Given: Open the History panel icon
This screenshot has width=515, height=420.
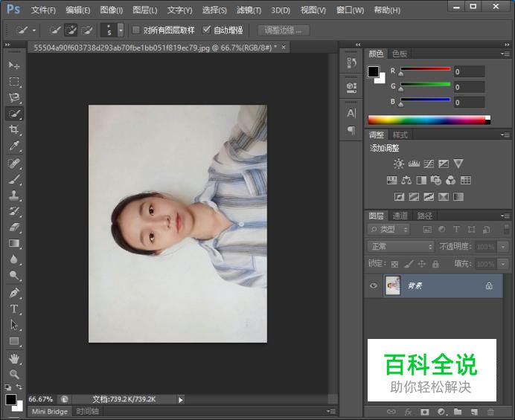Looking at the screenshot, I should [351, 64].
